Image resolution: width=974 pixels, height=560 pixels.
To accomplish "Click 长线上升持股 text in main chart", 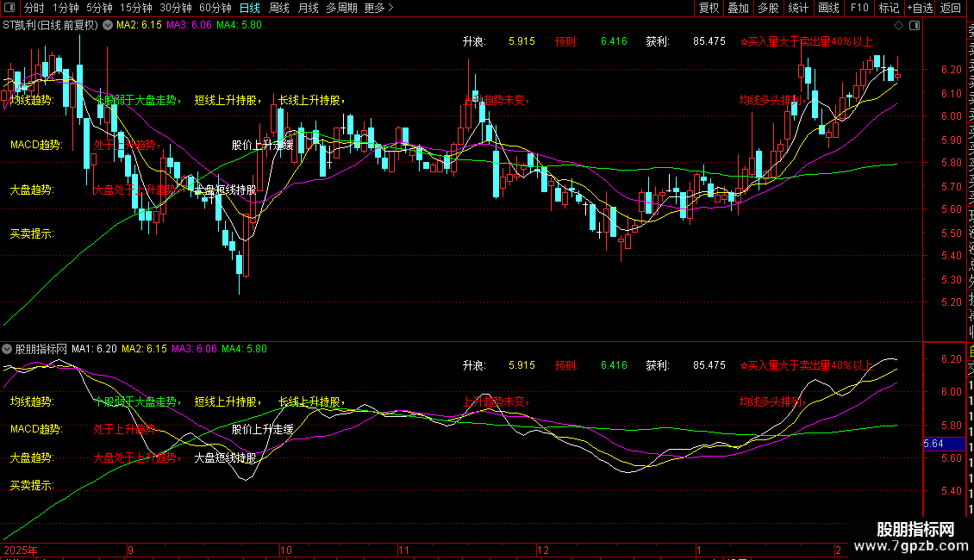I will click(311, 100).
